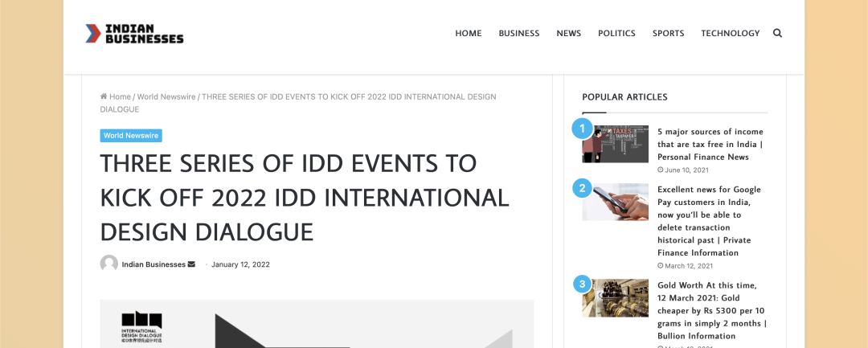Viewport: 868px width, 348px height.
Task: Open the NEWS menu item
Action: coord(568,33)
